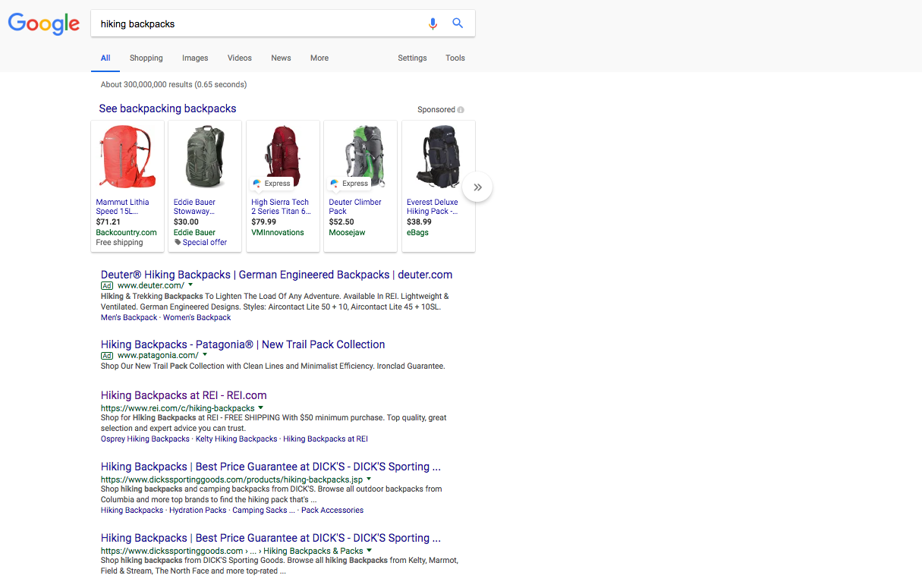Open Deuter Climber Pack product link
This screenshot has height=588, width=922.
coord(355,207)
